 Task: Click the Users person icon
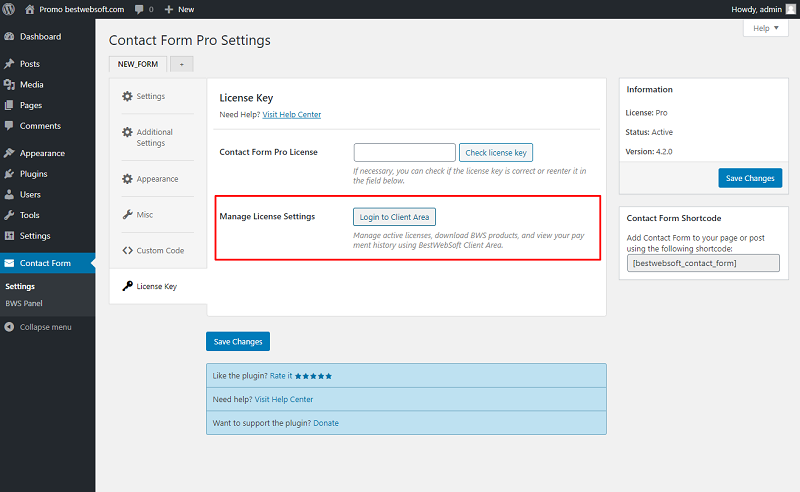9,194
